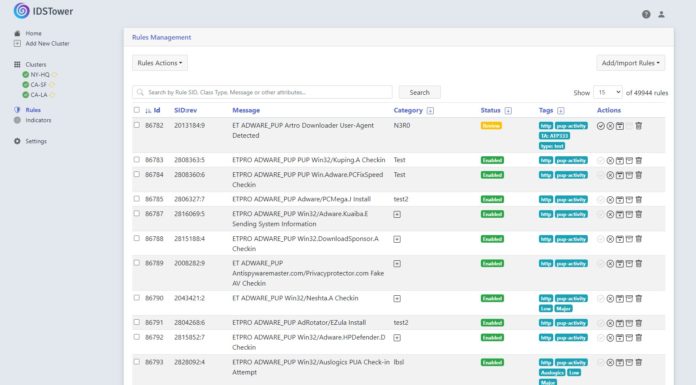Click the disable X-circle icon for rule 86782

tap(610, 126)
